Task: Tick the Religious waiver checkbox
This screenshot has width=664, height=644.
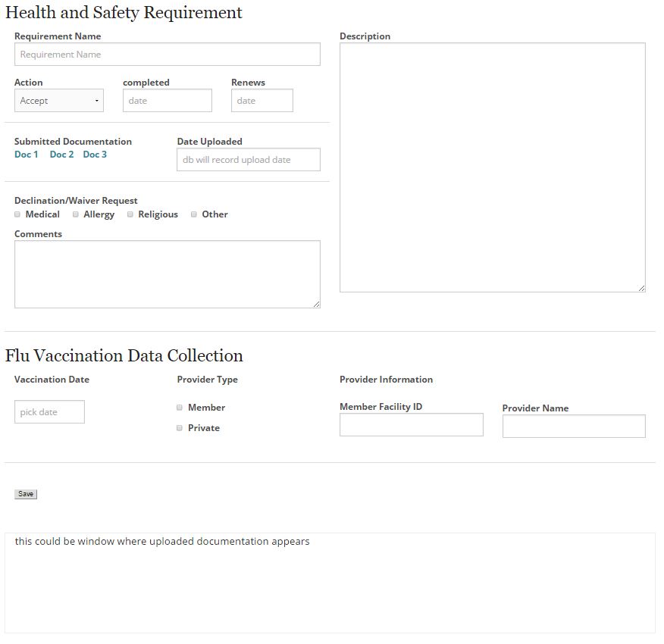Action: (130, 214)
